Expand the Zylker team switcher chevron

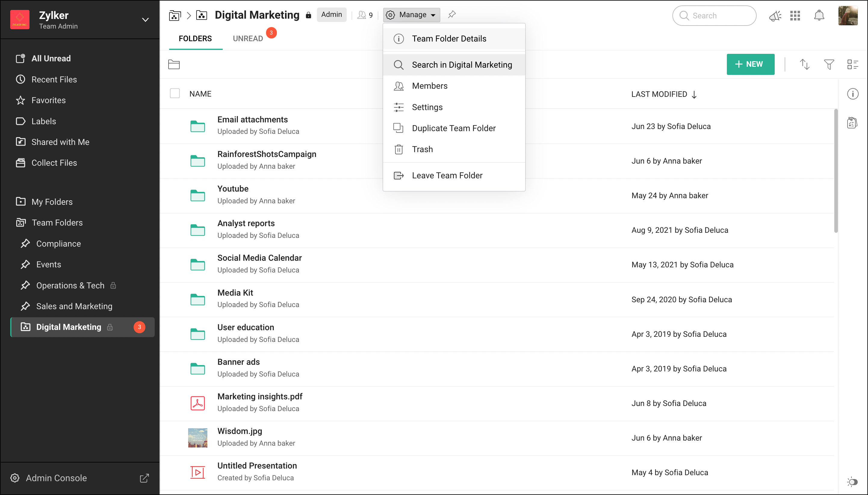point(145,20)
